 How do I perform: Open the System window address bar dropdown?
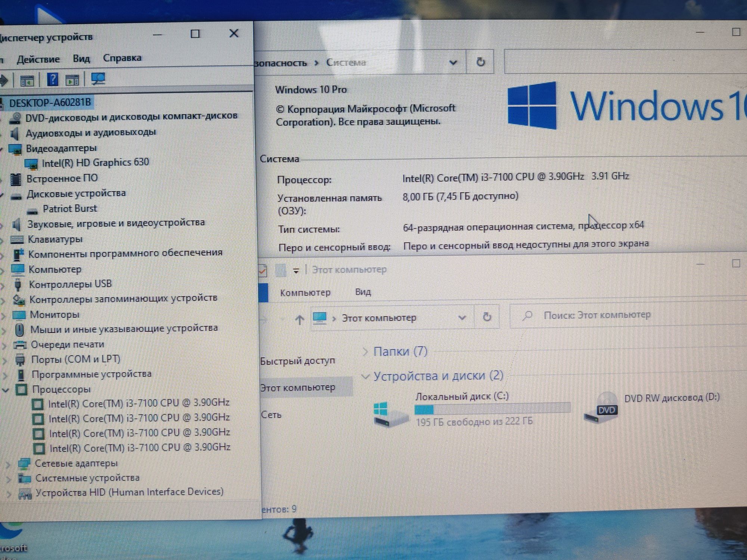click(x=453, y=62)
